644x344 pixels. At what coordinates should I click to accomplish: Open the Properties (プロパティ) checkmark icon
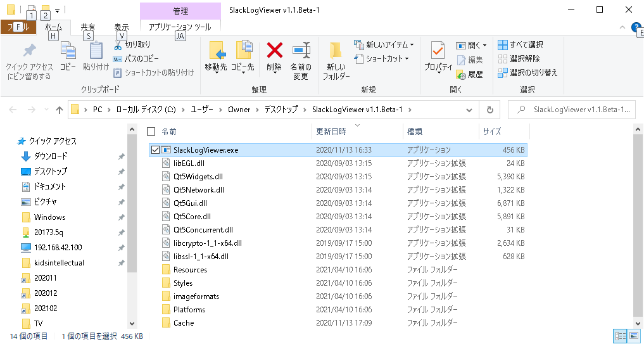coord(438,51)
